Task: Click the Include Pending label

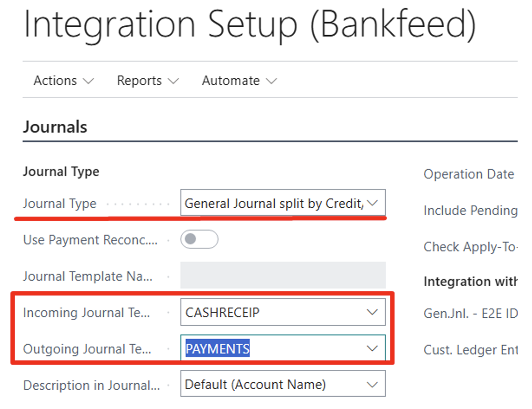Action: tap(470, 210)
